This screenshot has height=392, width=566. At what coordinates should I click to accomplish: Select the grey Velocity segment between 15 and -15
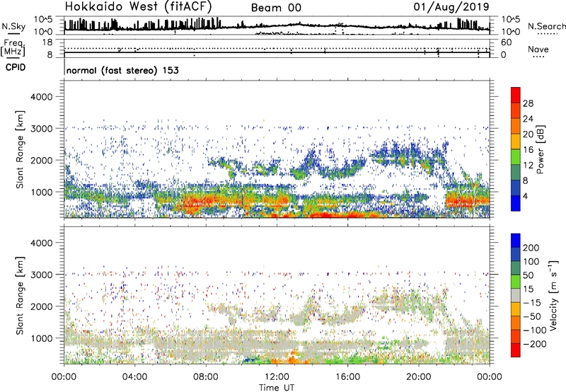tap(516, 295)
